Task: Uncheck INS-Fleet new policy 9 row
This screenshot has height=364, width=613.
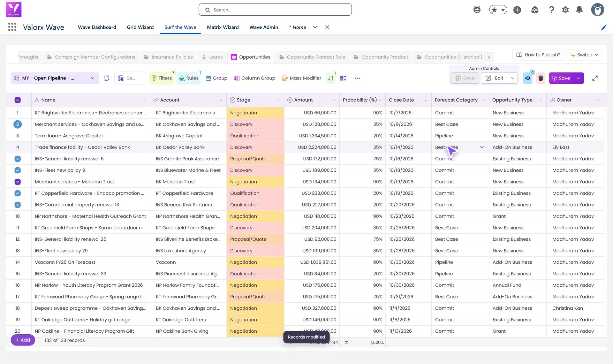Action: click(18, 170)
